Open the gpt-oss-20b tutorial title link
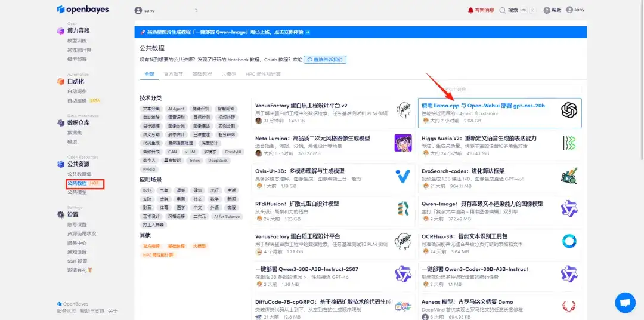This screenshot has width=644, height=320. [x=483, y=105]
